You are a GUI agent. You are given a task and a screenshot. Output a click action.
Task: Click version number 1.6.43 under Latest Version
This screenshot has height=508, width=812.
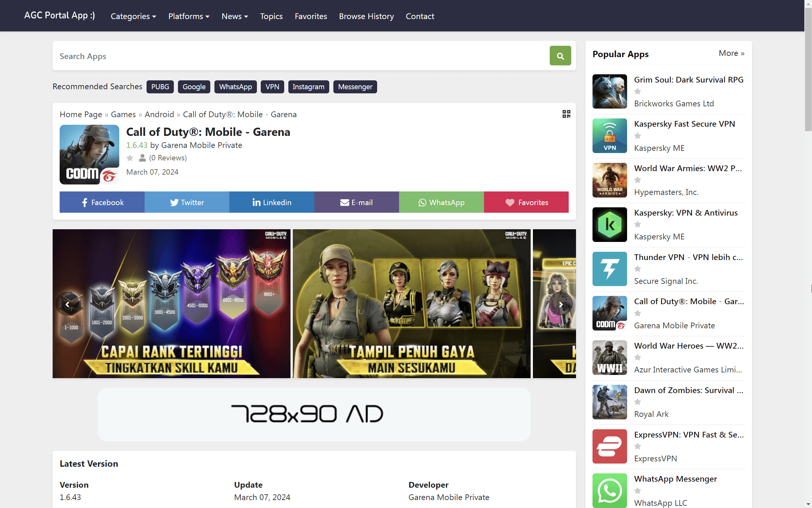[70, 497]
